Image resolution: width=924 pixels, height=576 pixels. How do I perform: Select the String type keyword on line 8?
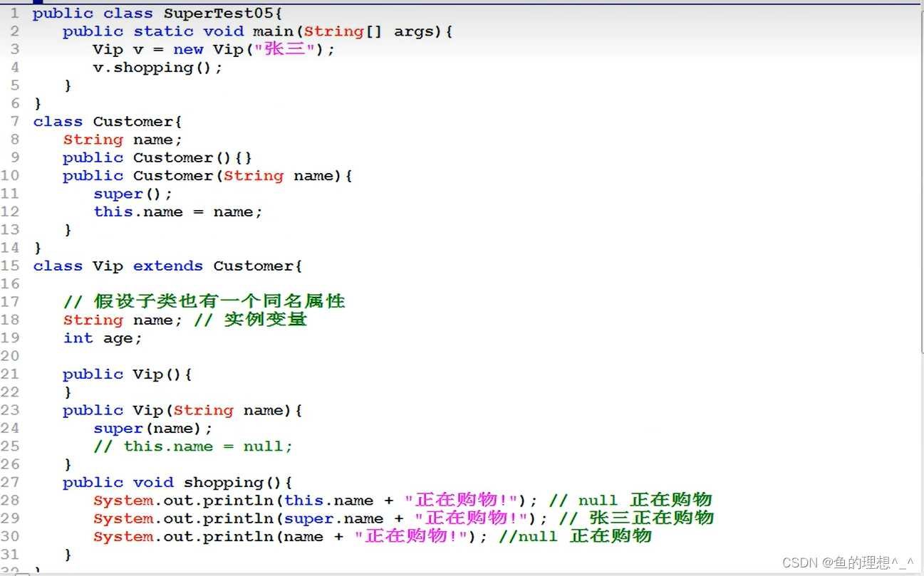93,139
